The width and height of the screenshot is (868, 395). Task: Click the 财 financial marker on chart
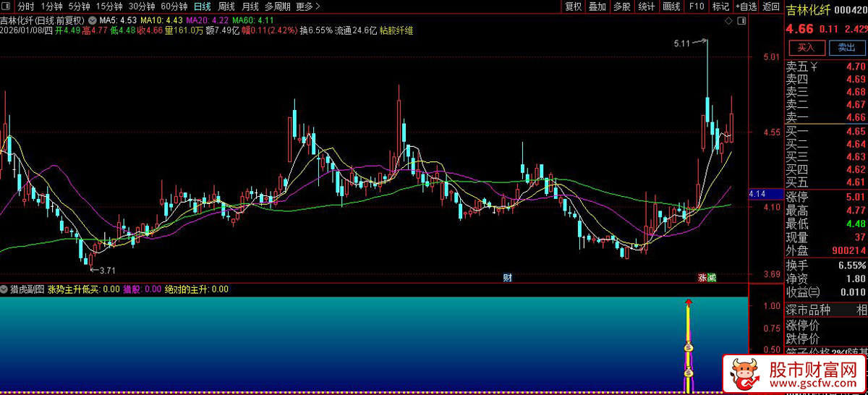click(x=508, y=277)
